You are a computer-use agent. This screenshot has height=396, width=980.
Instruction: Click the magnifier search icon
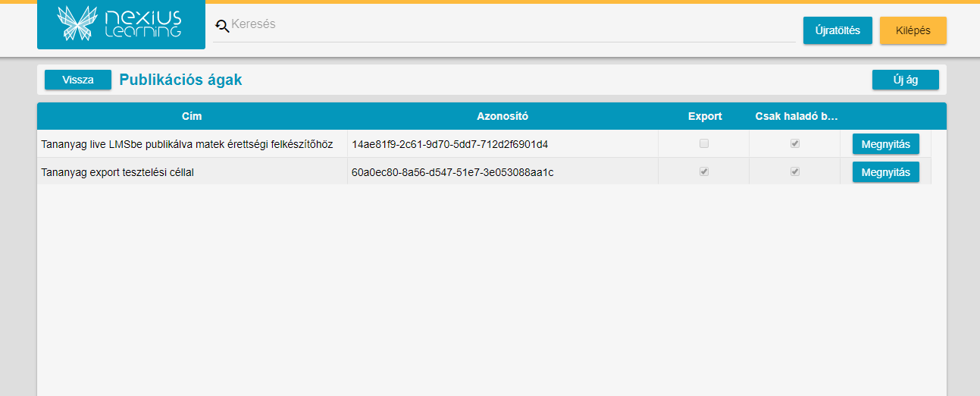pyautogui.click(x=222, y=27)
